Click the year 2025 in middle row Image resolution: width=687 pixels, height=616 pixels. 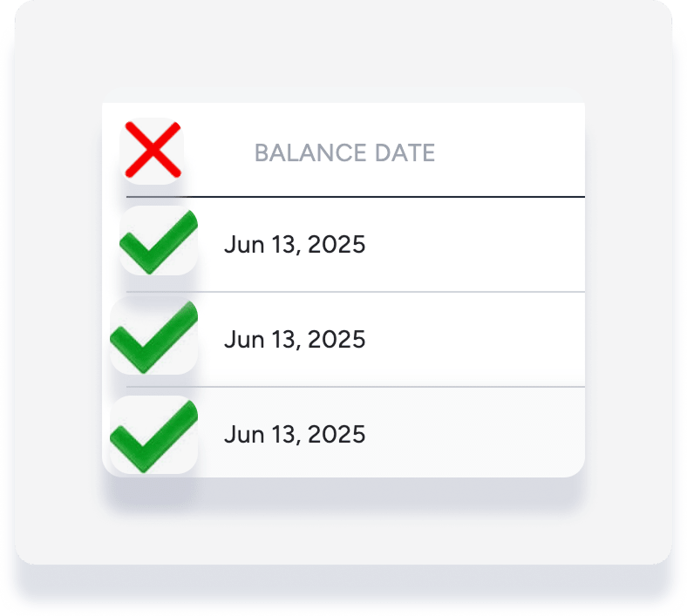pyautogui.click(x=337, y=339)
